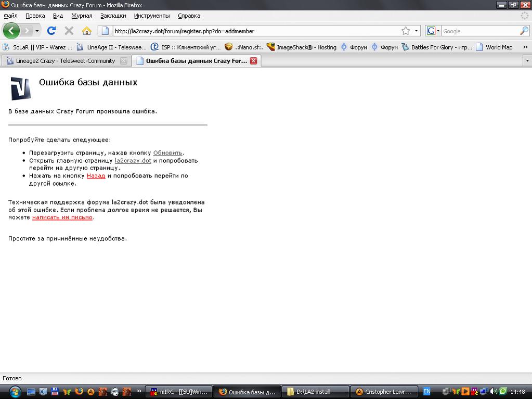Click the Windows Start orb
The width and height of the screenshot is (532, 399).
[14, 391]
